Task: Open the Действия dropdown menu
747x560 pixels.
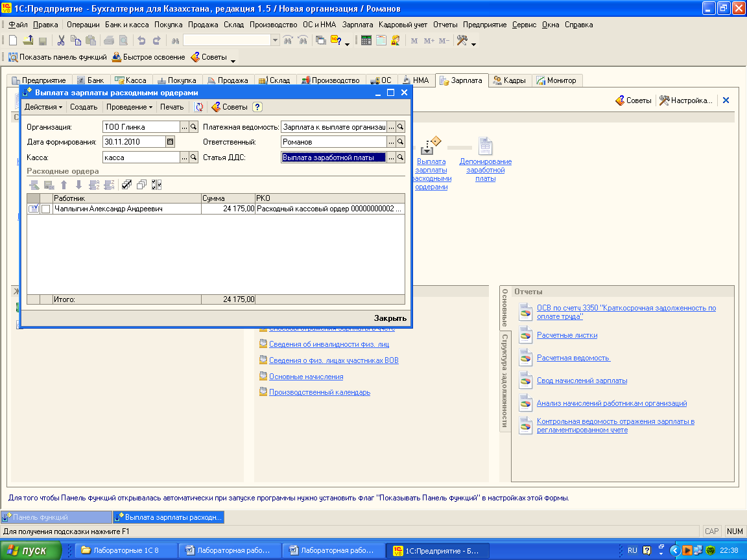Action: (x=43, y=107)
